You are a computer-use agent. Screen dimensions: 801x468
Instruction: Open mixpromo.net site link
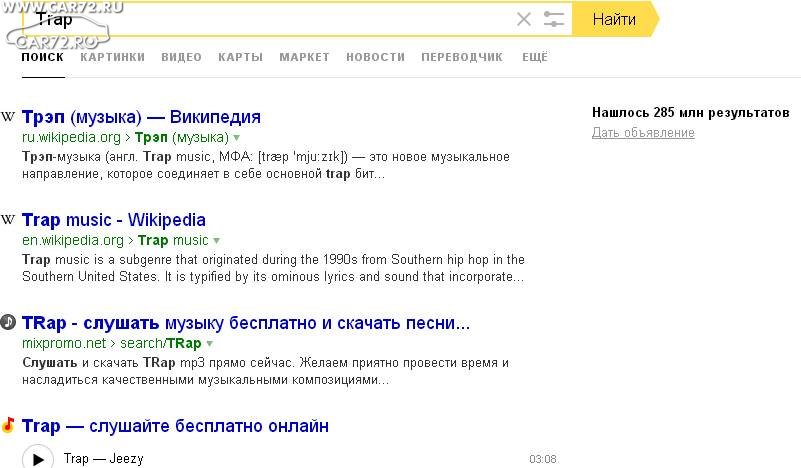point(64,343)
